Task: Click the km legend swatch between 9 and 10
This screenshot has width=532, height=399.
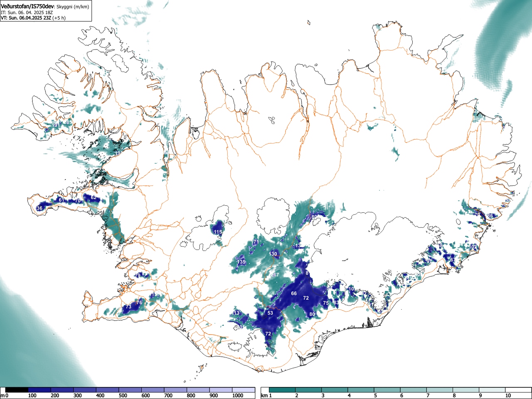Action: [493, 390]
